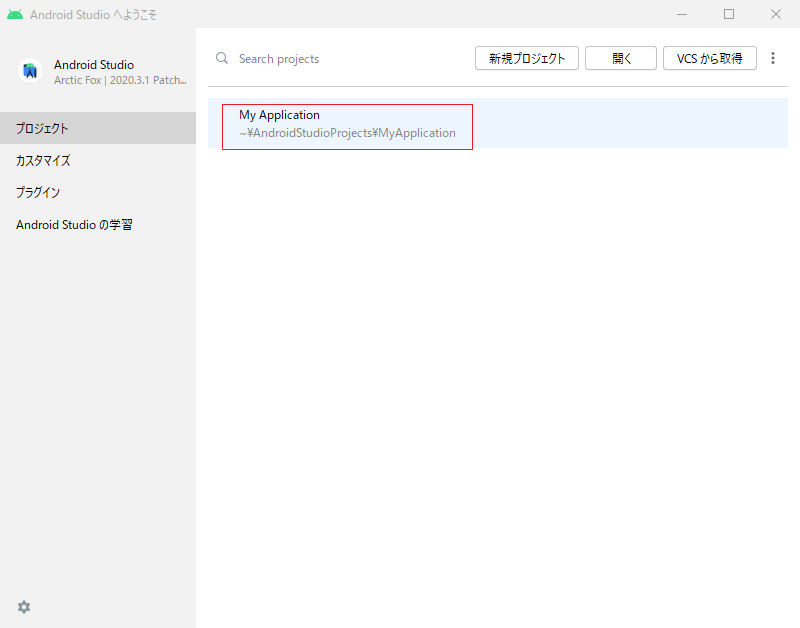Open the プラグイン tab

click(x=98, y=192)
